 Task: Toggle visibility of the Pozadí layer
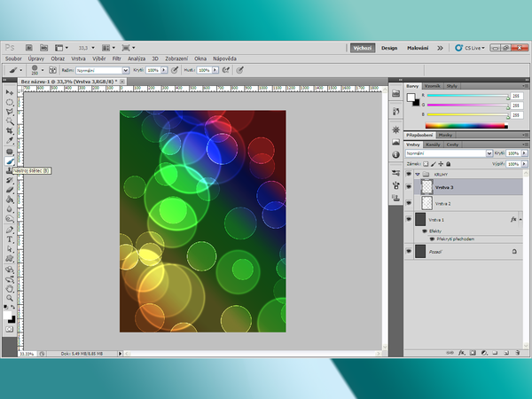tap(409, 252)
